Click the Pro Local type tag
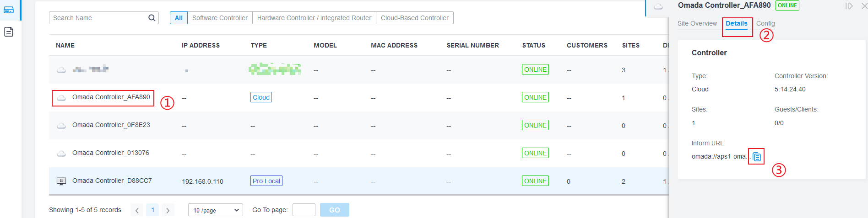The width and height of the screenshot is (868, 218). pyautogui.click(x=266, y=181)
